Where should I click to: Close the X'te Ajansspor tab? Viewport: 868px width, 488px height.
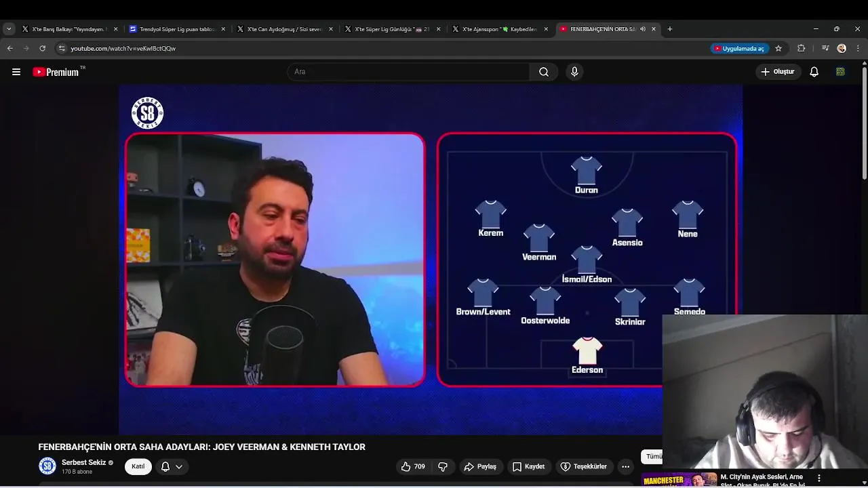(x=546, y=29)
